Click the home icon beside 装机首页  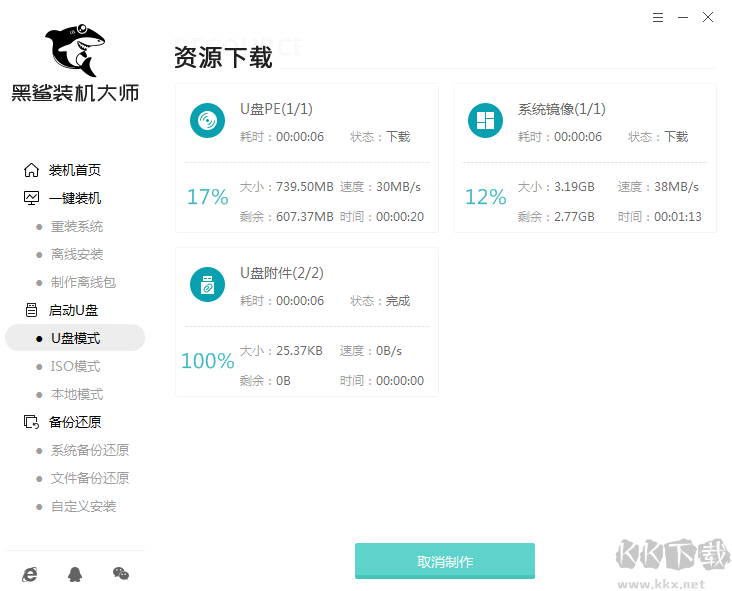click(x=31, y=170)
